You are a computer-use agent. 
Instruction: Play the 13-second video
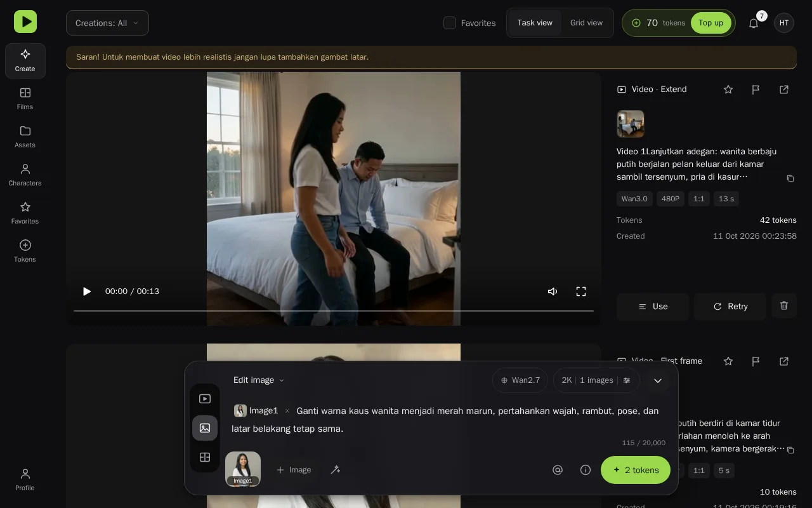pos(87,291)
